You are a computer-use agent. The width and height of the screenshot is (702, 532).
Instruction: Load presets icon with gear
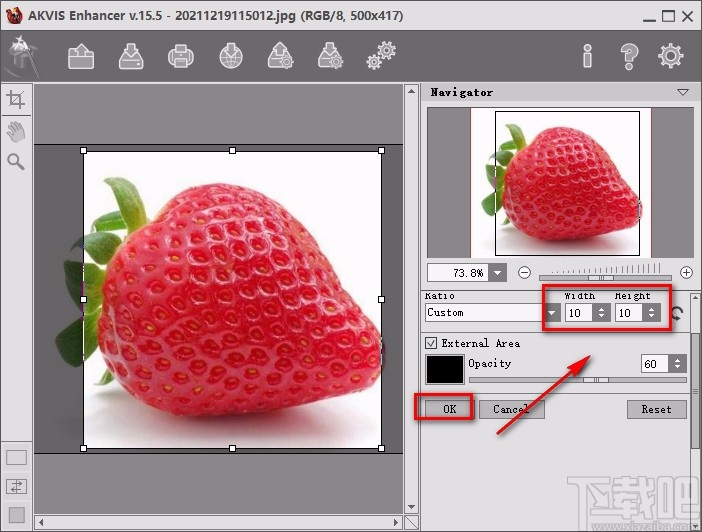[x=281, y=56]
